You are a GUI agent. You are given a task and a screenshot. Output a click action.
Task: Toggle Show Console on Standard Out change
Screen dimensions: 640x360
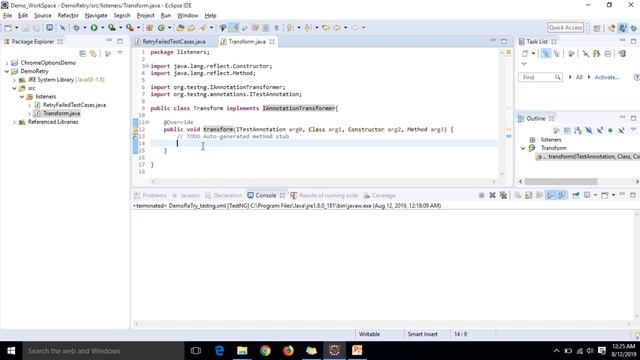[x=551, y=196]
